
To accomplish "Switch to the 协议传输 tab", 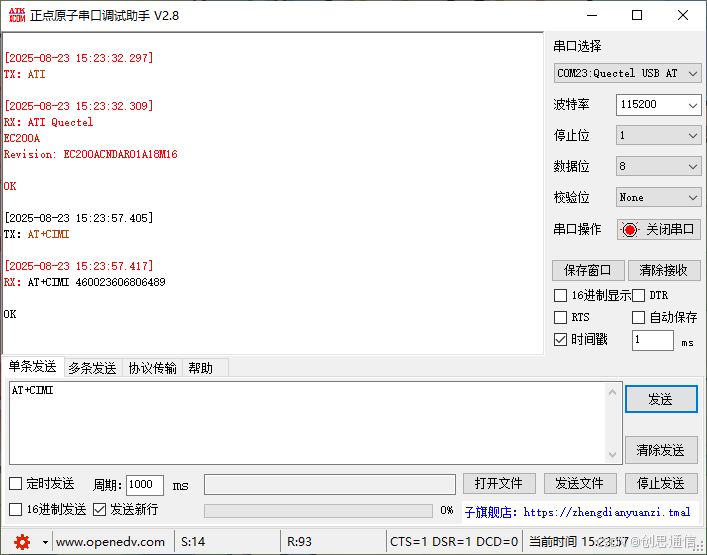I will click(x=152, y=368).
